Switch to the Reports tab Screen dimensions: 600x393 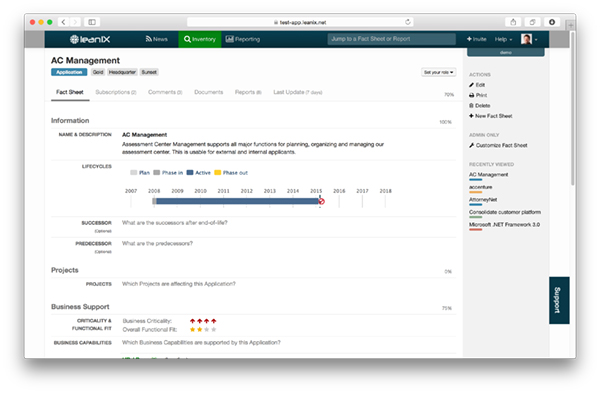(x=248, y=92)
